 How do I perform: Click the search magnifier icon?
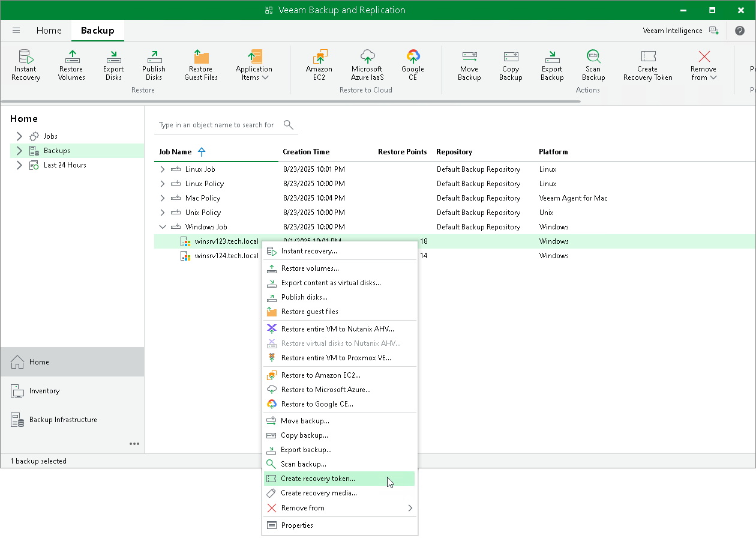click(x=289, y=125)
